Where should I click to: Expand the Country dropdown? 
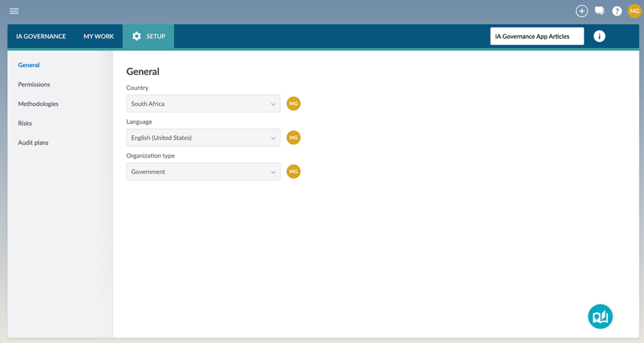[x=203, y=104]
